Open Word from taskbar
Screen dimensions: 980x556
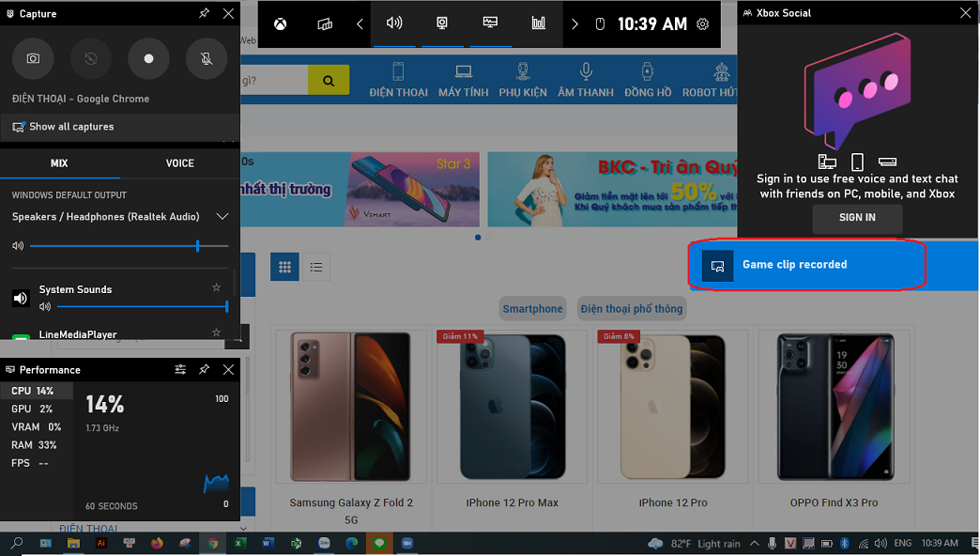[x=268, y=543]
